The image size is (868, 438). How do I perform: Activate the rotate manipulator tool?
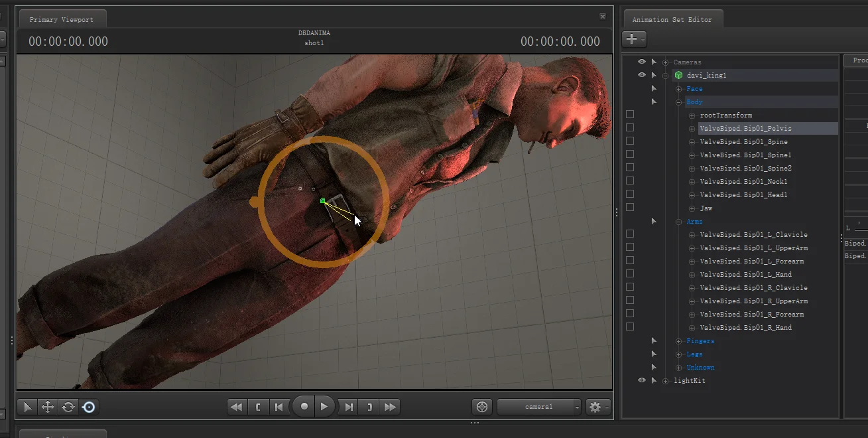point(68,407)
